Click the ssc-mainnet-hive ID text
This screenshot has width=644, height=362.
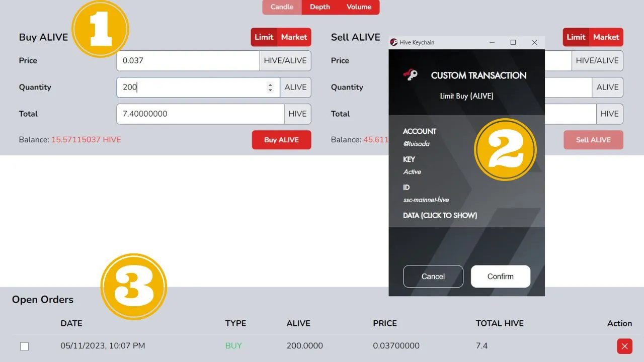point(426,200)
